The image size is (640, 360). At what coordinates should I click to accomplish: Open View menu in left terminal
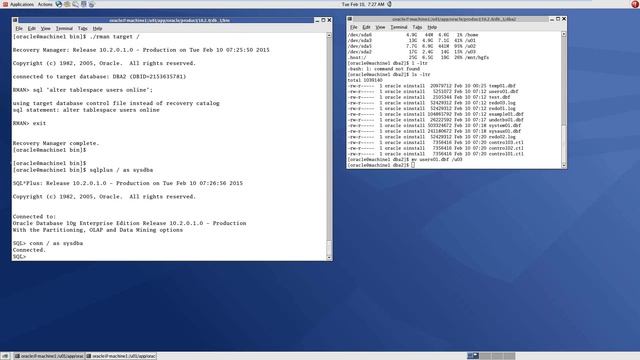coord(45,28)
